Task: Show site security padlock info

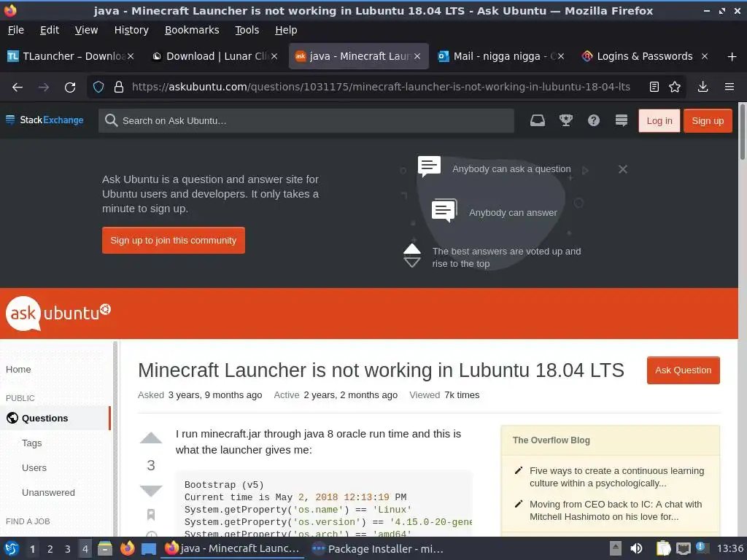Action: click(119, 87)
